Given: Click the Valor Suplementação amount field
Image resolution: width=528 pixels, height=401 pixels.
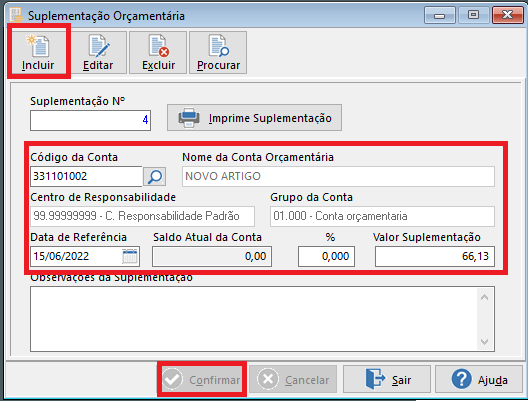Looking at the screenshot, I should [435, 256].
